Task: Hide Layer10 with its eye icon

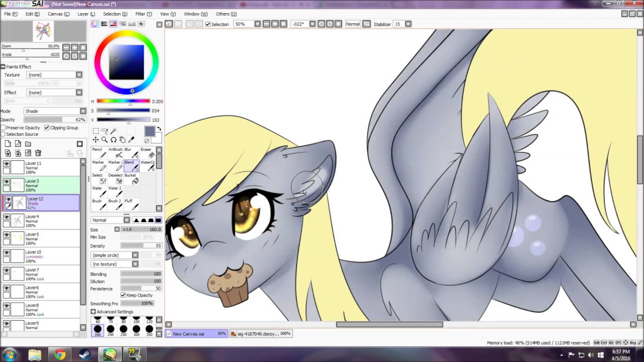Action: [7, 252]
